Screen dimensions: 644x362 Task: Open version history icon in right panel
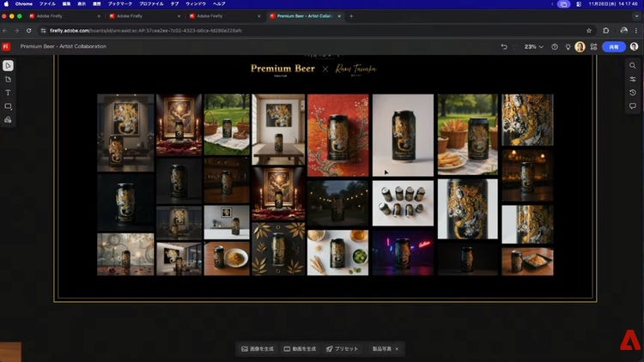[633, 93]
